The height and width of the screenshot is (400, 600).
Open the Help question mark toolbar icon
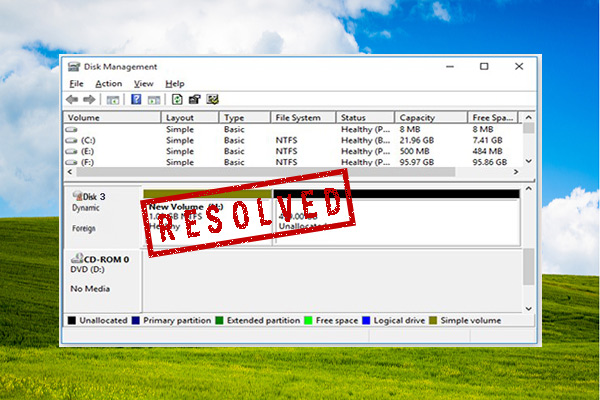click(x=136, y=100)
